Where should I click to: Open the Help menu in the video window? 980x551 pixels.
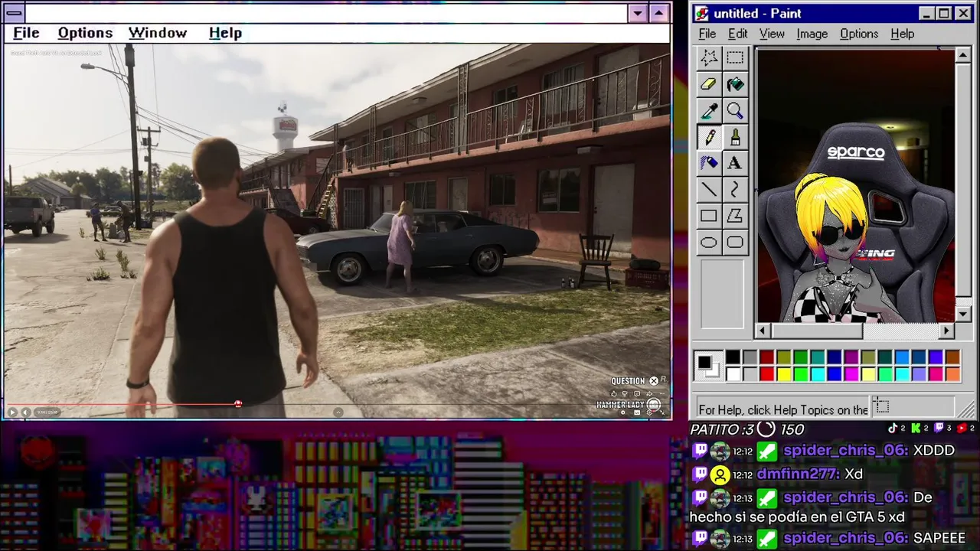click(x=225, y=33)
